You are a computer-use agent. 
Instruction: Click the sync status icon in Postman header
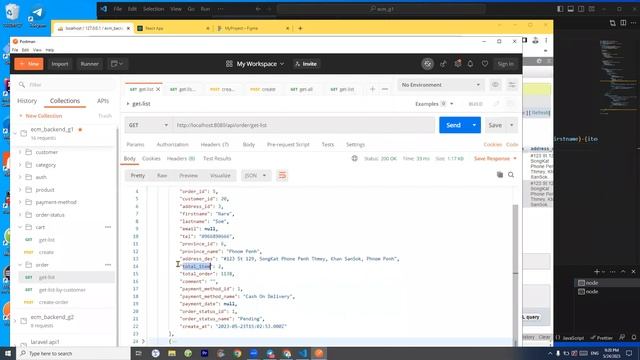pos(427,64)
